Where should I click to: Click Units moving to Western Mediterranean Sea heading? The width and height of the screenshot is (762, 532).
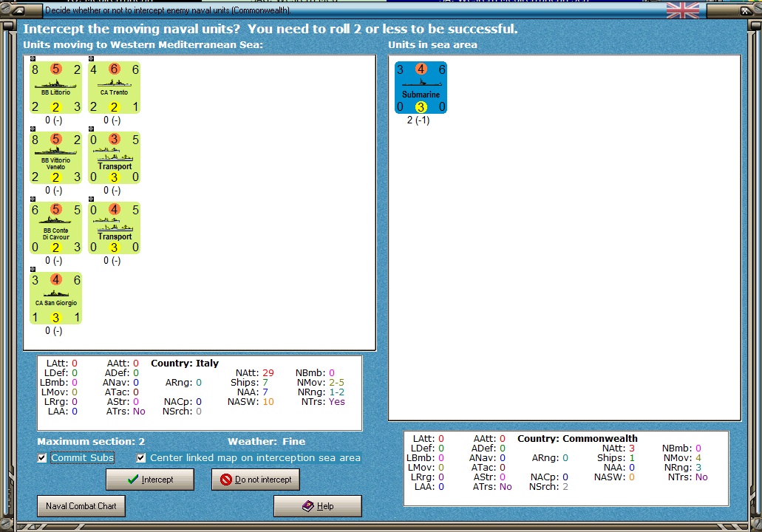point(143,44)
